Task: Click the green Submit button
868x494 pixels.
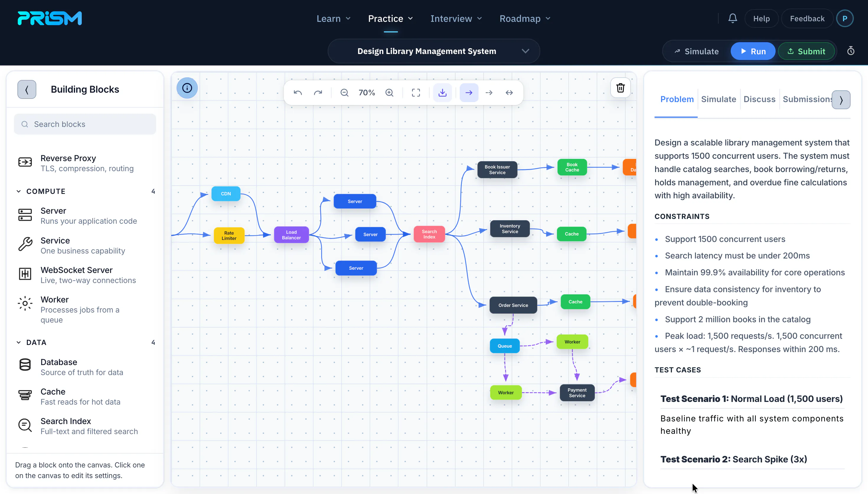Action: pyautogui.click(x=806, y=51)
